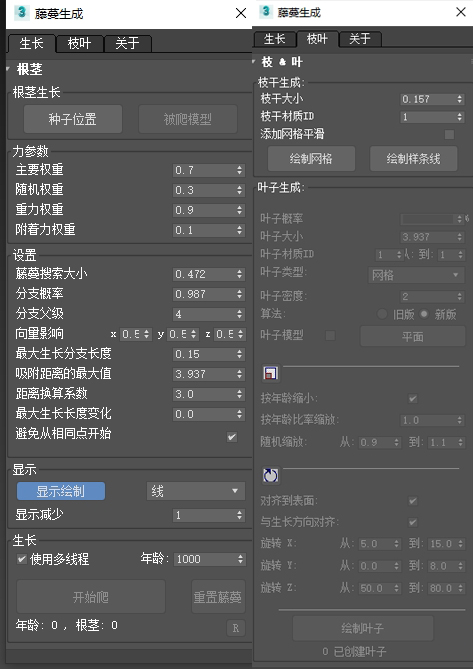Uncheck the 使用多线程 checkbox
Image resolution: width=473 pixels, height=669 pixels.
22,558
